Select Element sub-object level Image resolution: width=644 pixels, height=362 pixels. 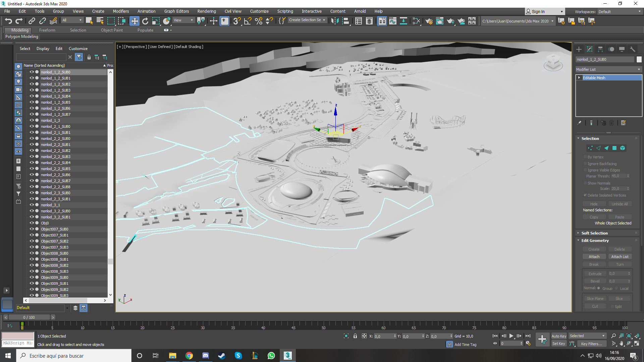(x=623, y=148)
